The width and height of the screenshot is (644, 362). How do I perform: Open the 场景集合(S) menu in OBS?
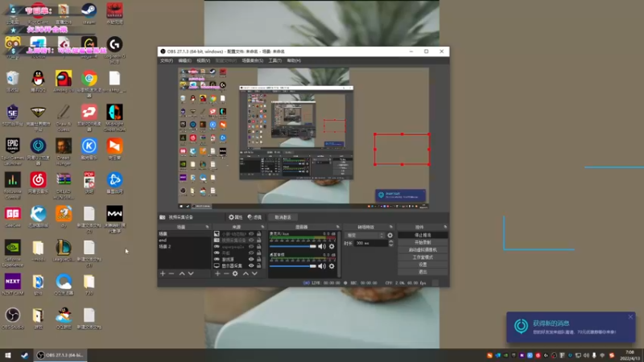[252, 60]
